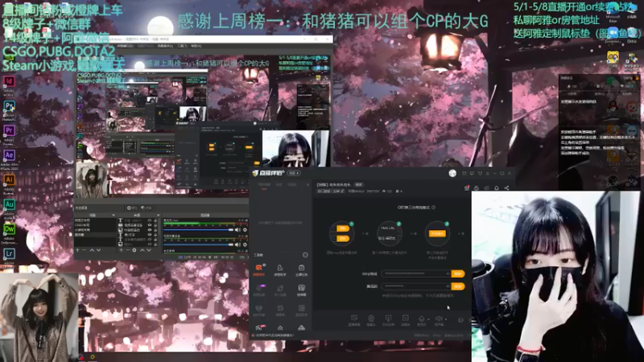
Task: Copy the 直播码 with the orange button
Action: point(458,286)
